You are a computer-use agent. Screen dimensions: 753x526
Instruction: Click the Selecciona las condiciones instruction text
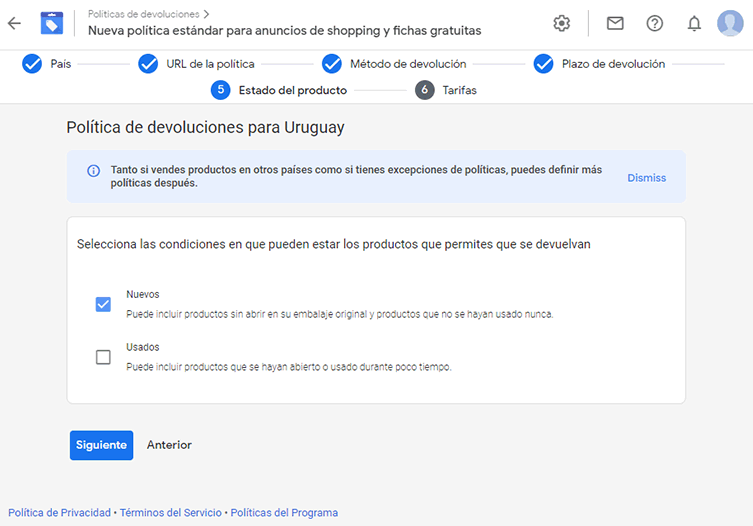tap(334, 244)
